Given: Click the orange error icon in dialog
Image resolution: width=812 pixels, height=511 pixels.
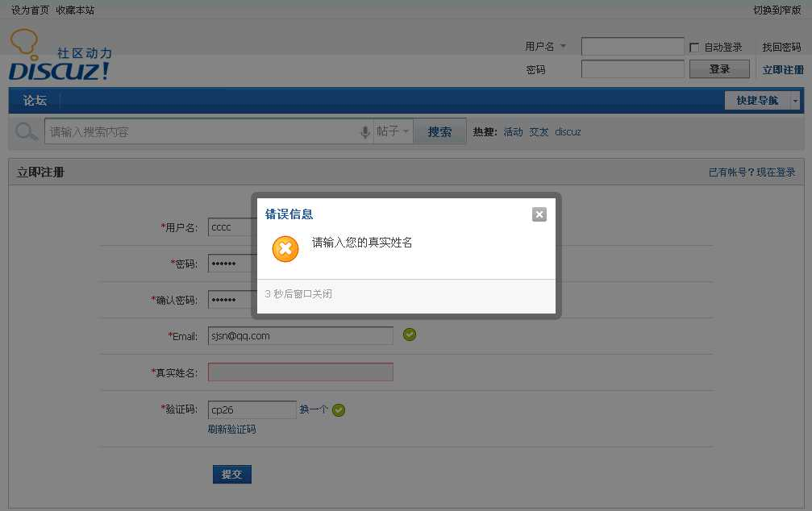Looking at the screenshot, I should (x=285, y=249).
